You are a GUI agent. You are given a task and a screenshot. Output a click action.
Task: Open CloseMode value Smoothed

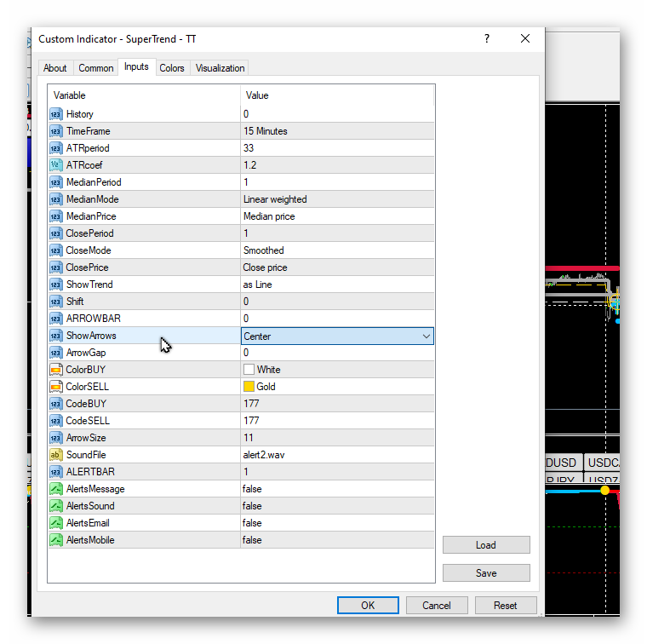tap(337, 250)
